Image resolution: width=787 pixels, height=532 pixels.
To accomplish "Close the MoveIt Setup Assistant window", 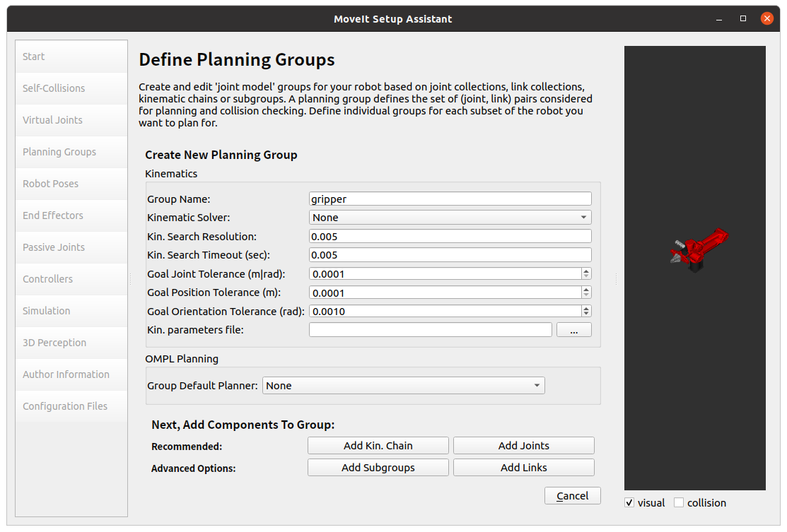I will pos(767,18).
